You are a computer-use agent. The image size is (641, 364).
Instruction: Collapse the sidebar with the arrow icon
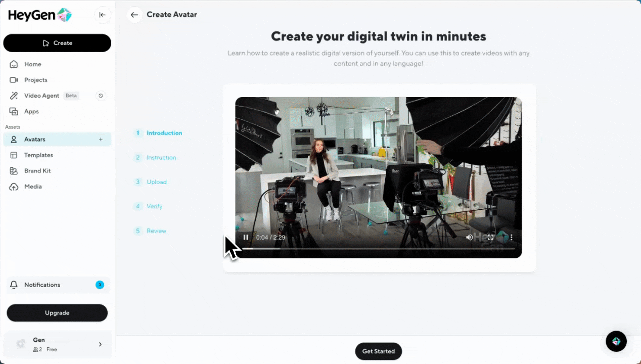102,15
